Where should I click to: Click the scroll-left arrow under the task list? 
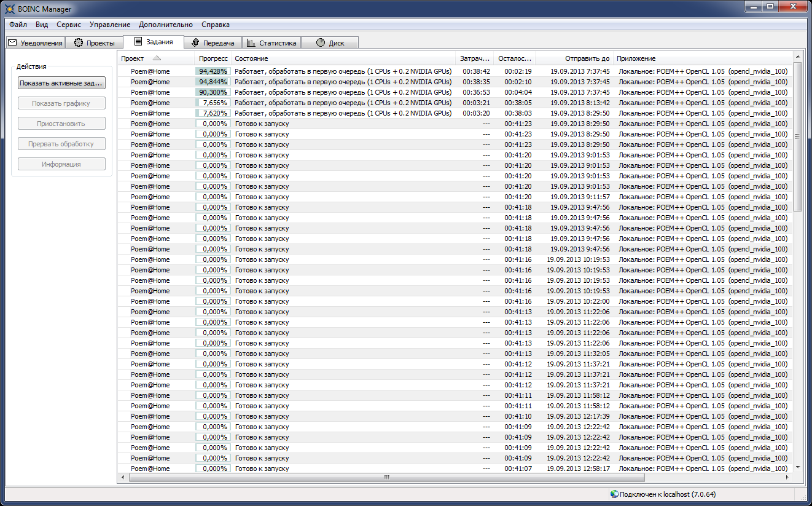pos(123,477)
